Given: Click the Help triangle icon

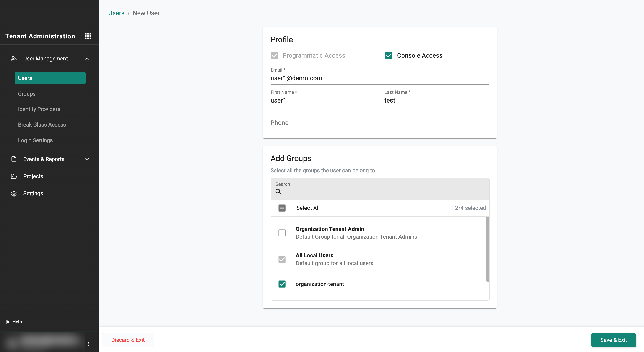Looking at the screenshot, I should [8, 322].
